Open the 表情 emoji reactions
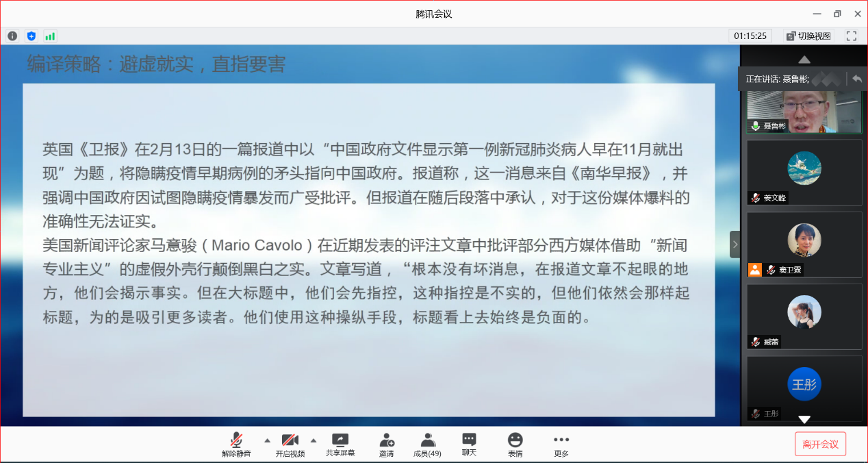This screenshot has height=463, width=868. pos(515,445)
